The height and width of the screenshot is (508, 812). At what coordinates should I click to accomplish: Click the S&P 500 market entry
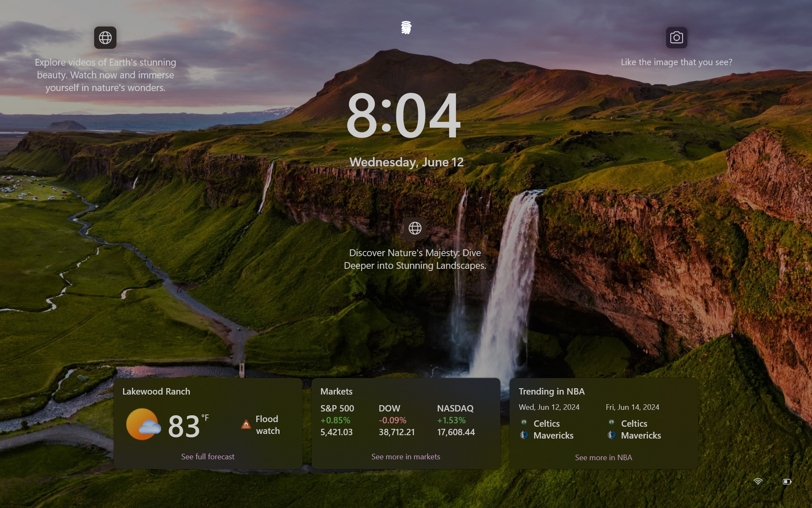(337, 420)
